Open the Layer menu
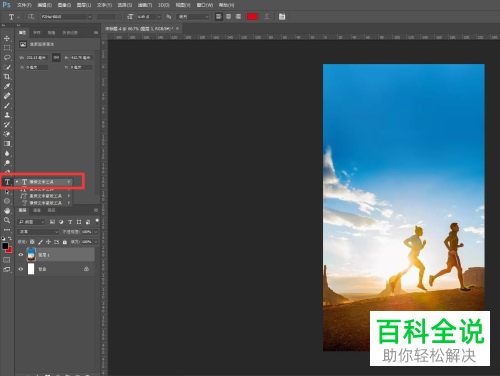The image size is (500, 376). tap(84, 5)
